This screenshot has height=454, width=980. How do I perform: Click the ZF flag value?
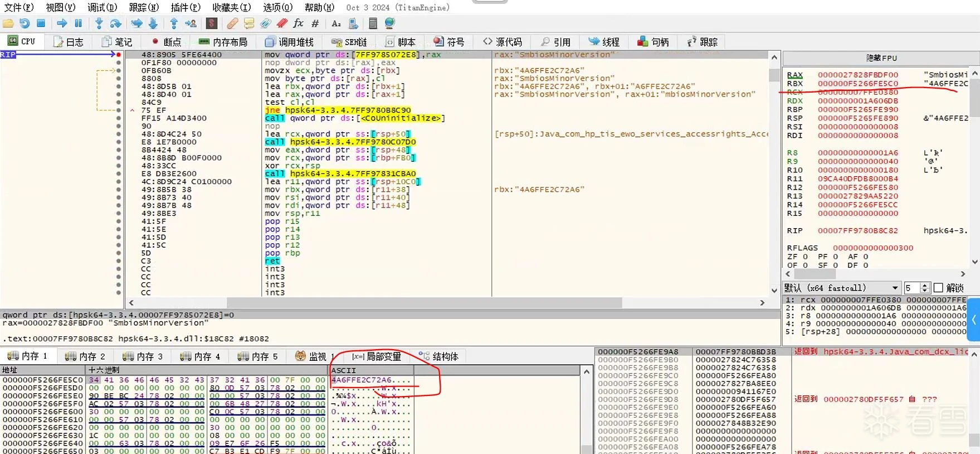click(805, 257)
